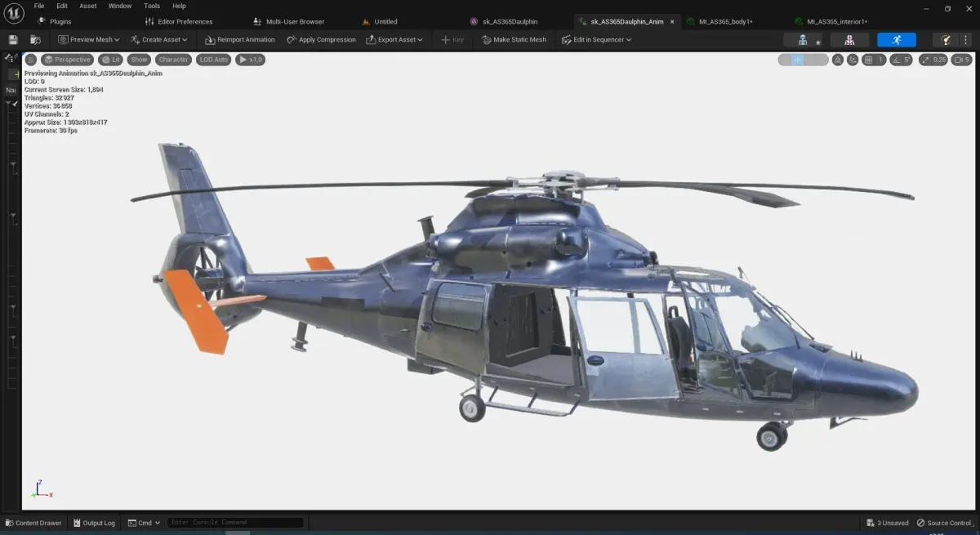Switch to Skeletal Mesh editing mode

(x=850, y=40)
